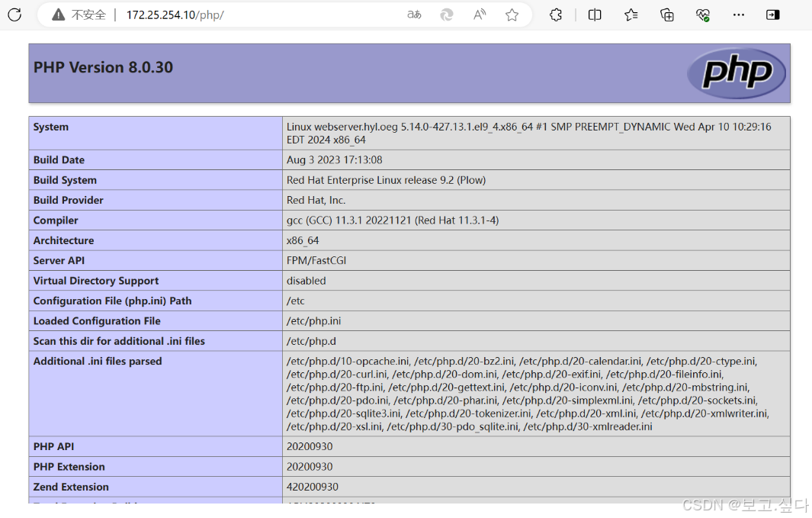Toggle split screen view icon
812x518 pixels.
pos(595,15)
